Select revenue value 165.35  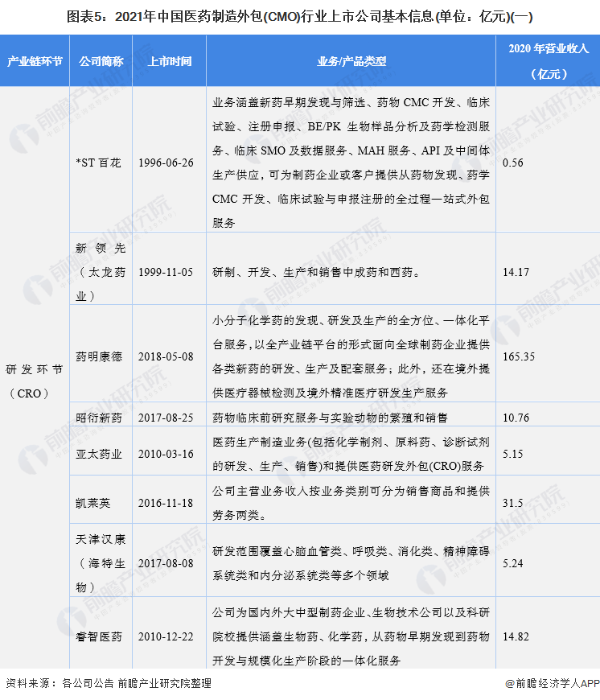point(518,356)
